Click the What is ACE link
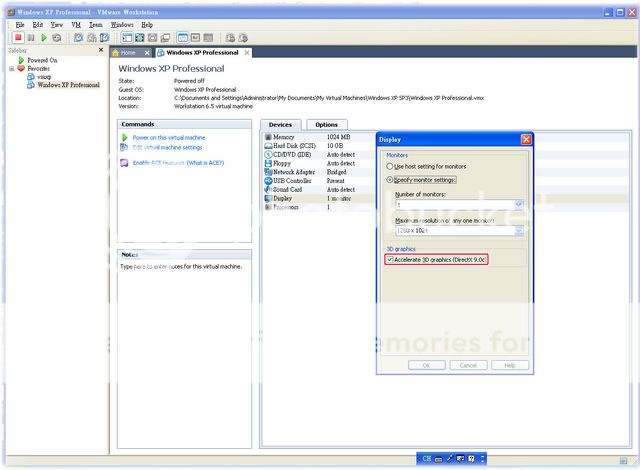The image size is (640, 470). [x=205, y=163]
